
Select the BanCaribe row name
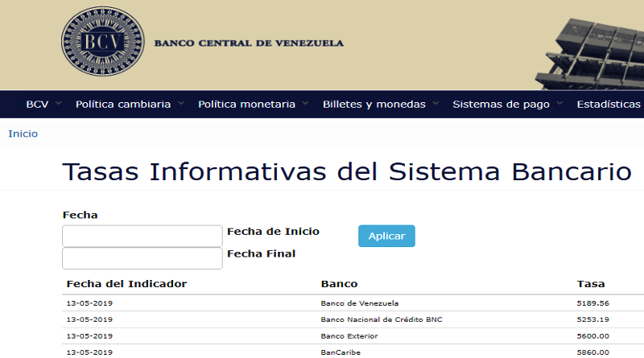click(x=341, y=352)
